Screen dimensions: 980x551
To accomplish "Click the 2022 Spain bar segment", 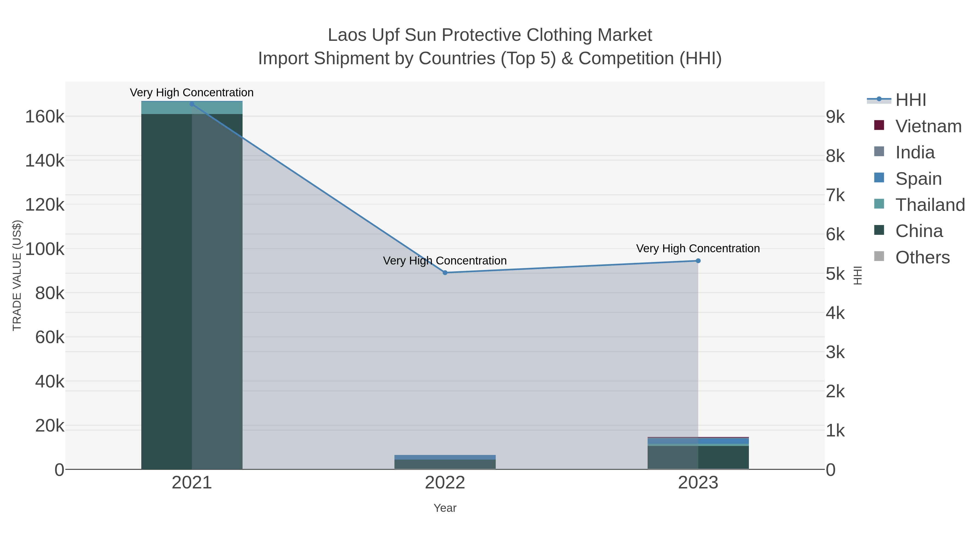I will 445,457.
